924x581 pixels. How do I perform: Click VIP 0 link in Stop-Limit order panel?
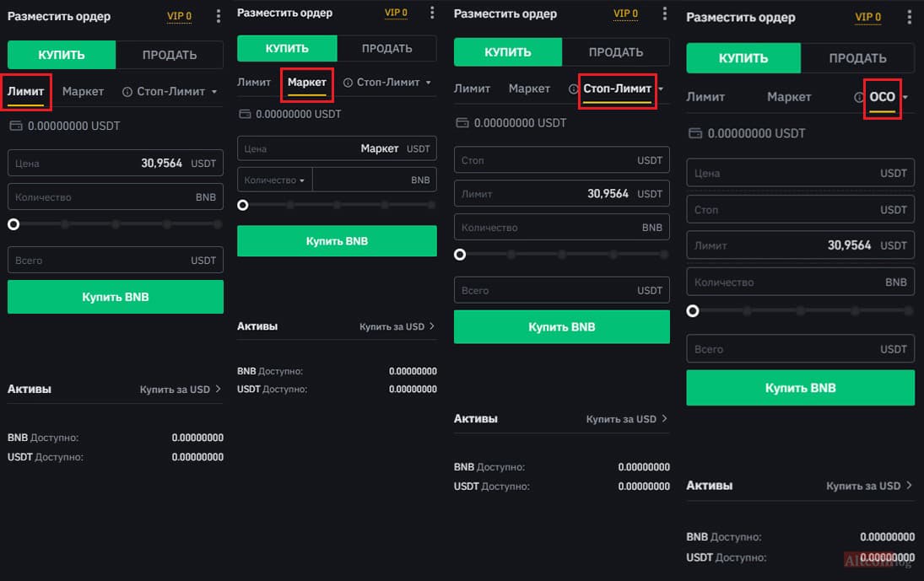pyautogui.click(x=625, y=13)
